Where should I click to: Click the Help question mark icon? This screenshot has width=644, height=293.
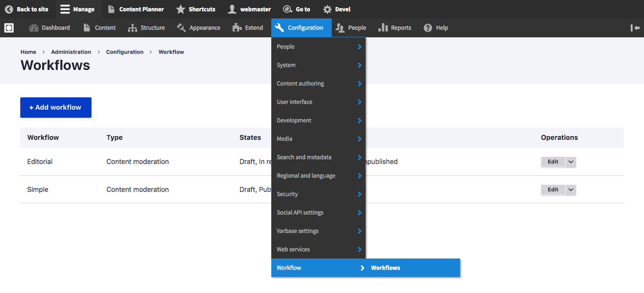428,28
